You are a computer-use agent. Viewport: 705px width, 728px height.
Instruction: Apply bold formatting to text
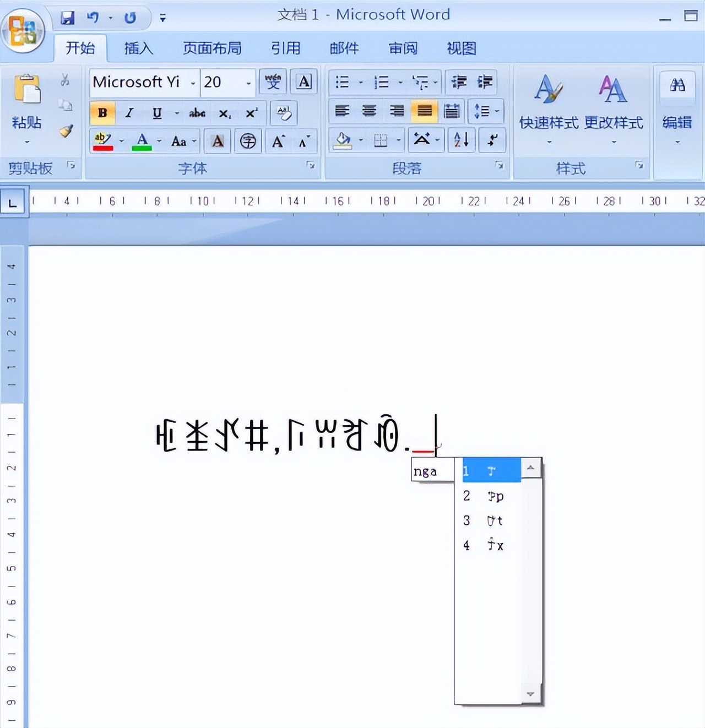101,113
